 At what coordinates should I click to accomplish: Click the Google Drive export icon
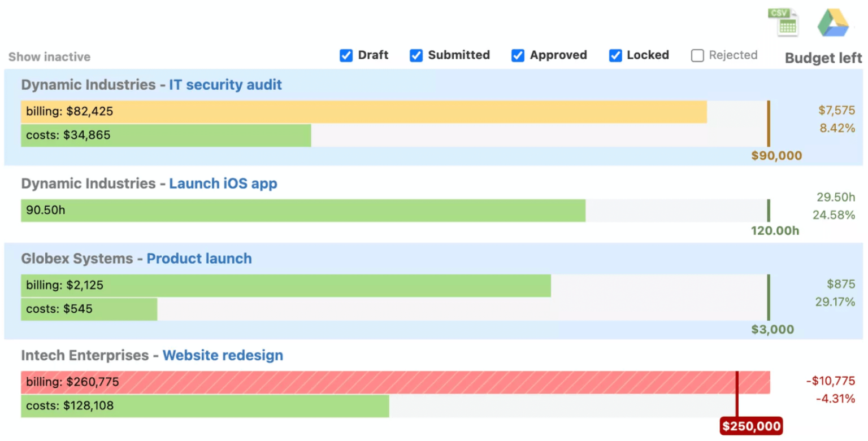834,24
